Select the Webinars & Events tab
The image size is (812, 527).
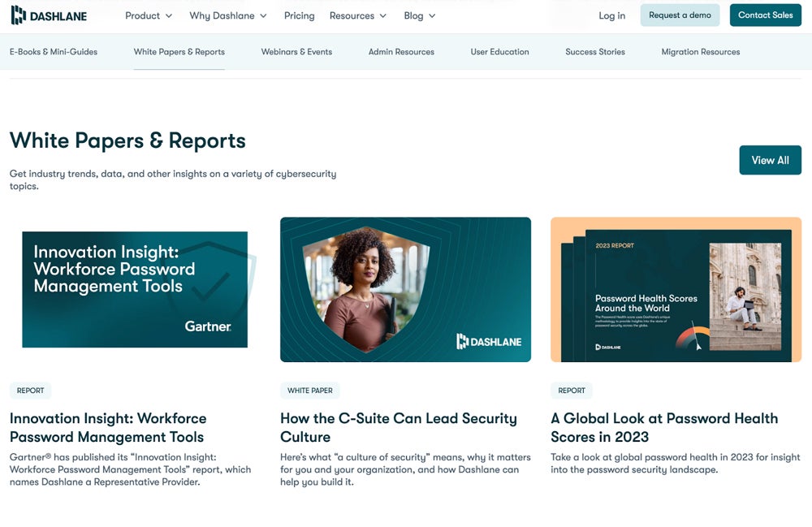tap(296, 52)
